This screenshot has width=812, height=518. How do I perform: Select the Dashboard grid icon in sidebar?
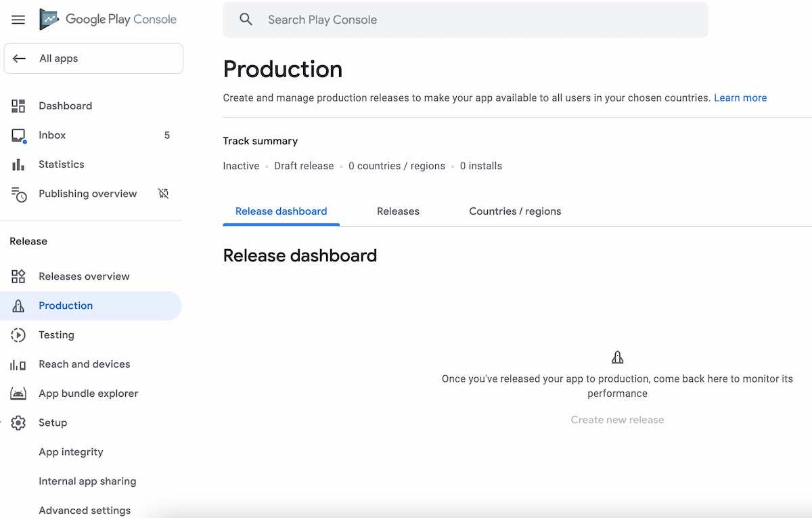[18, 106]
